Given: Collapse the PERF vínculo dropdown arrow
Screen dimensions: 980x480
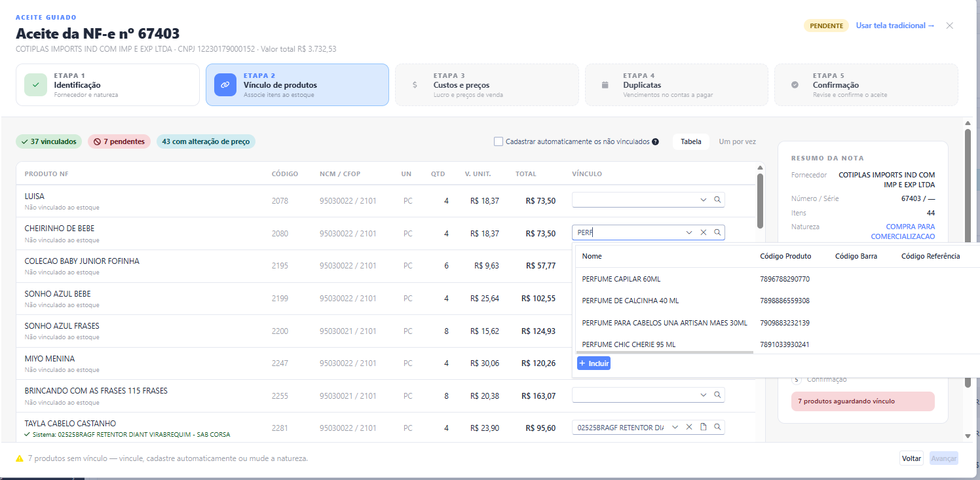Looking at the screenshot, I should 689,232.
